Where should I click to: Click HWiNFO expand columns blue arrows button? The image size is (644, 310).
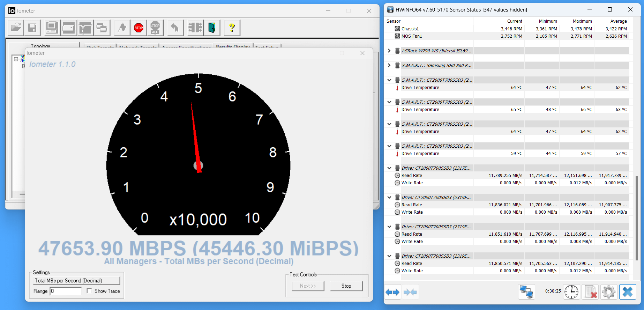tap(392, 292)
